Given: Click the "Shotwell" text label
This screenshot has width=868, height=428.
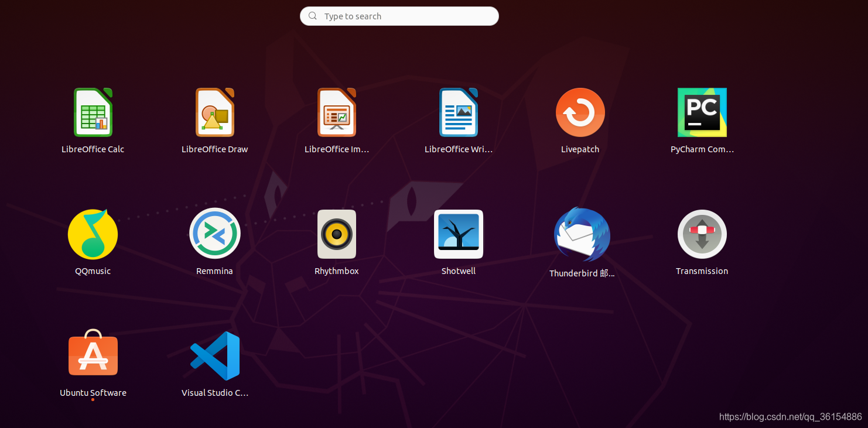Looking at the screenshot, I should 459,271.
